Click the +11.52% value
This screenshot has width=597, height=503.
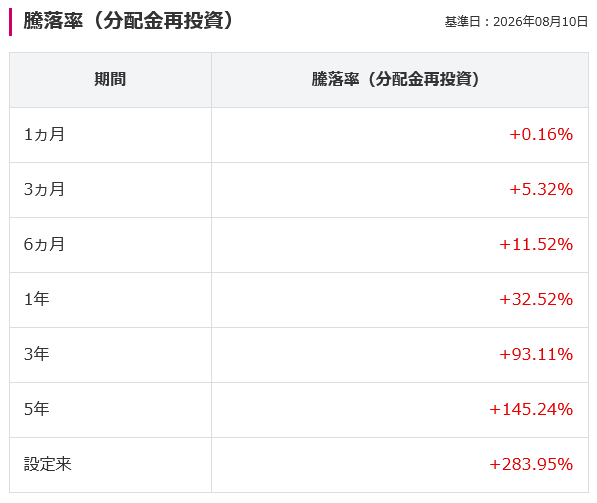pos(536,244)
